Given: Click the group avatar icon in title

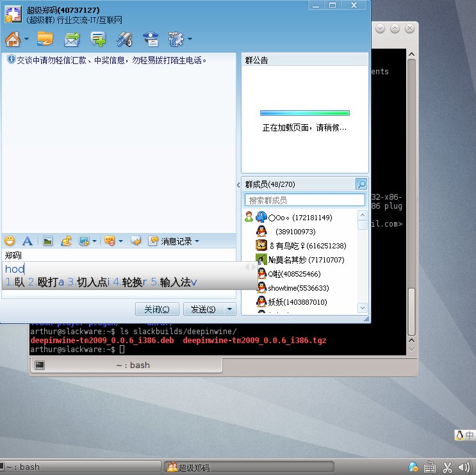Looking at the screenshot, I should point(13,14).
